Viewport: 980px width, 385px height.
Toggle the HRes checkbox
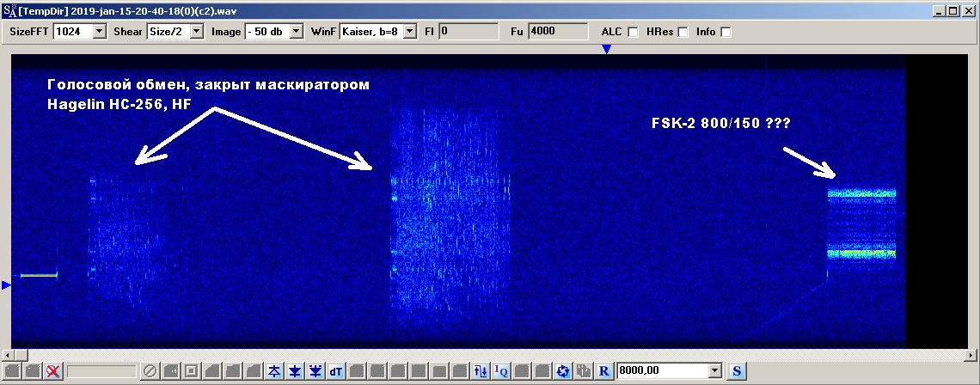coord(683,32)
